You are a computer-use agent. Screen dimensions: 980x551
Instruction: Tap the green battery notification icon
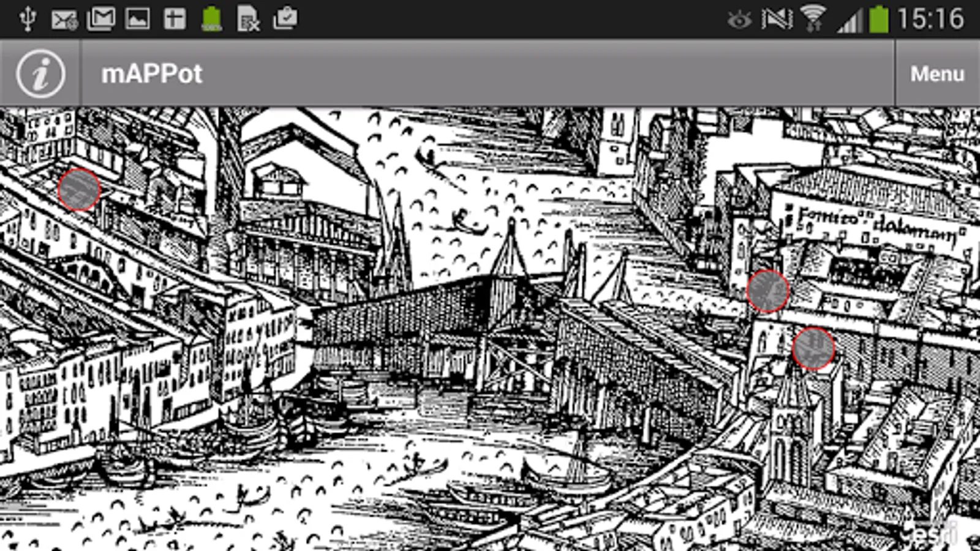point(212,18)
